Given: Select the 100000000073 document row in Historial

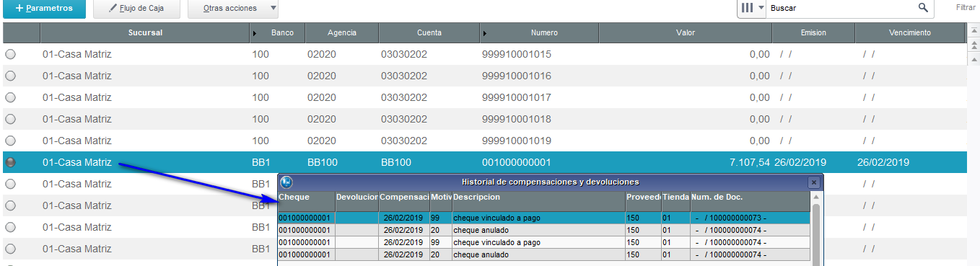Looking at the screenshot, I should 543,218.
